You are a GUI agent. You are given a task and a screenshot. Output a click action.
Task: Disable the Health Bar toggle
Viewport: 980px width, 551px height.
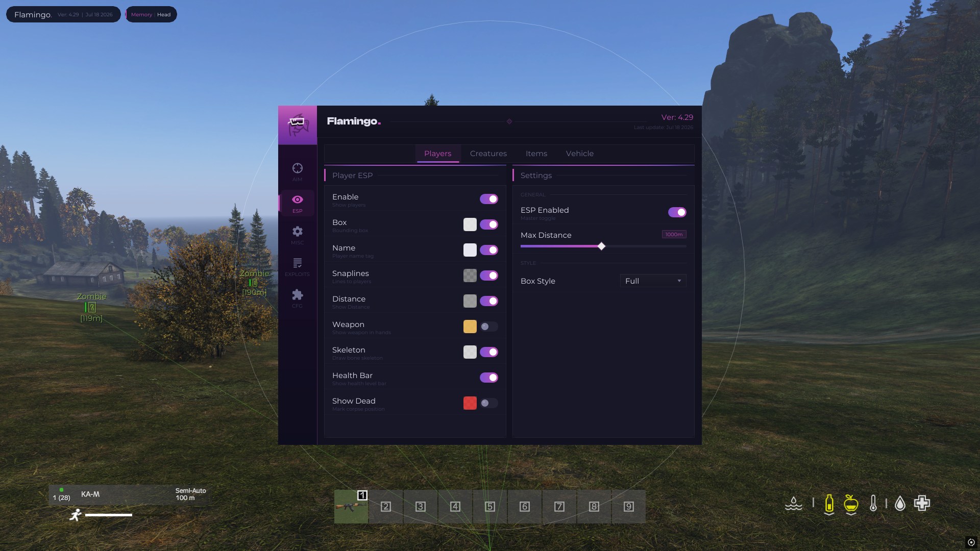click(488, 378)
